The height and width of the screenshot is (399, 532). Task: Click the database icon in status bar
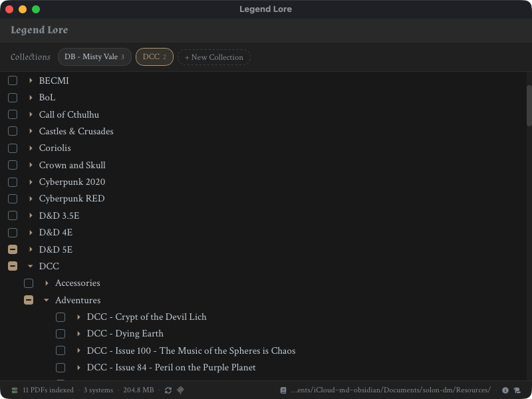[x=15, y=390]
